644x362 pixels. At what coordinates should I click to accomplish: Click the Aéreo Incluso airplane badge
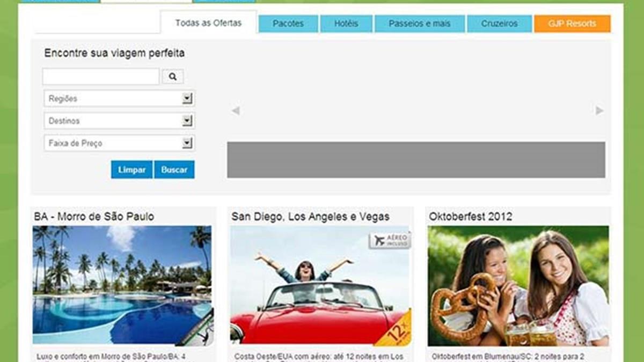pyautogui.click(x=390, y=240)
